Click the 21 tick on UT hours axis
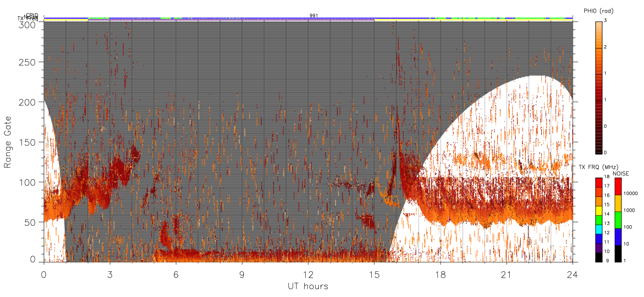This screenshot has height=297, width=644. pos(506,274)
